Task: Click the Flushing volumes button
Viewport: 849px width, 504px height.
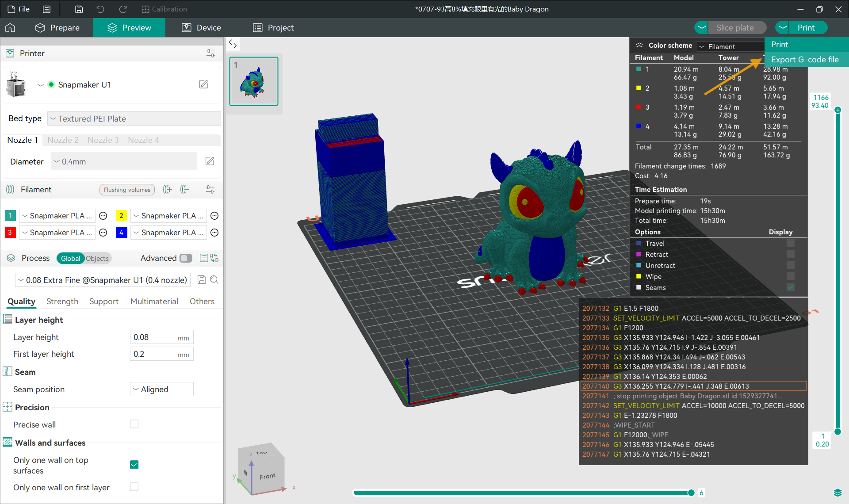Action: tap(127, 190)
